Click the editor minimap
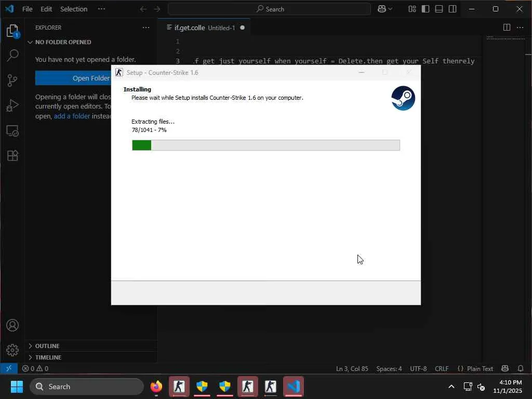 [506, 38]
